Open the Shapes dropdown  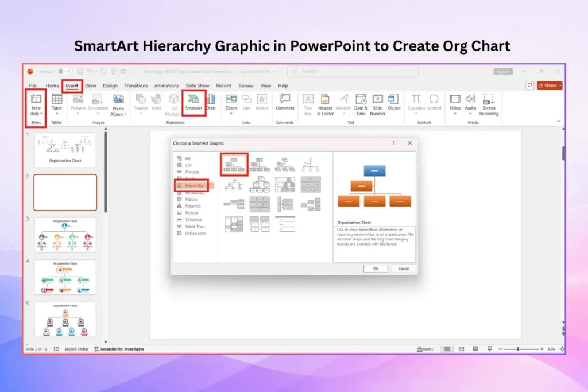141,114
